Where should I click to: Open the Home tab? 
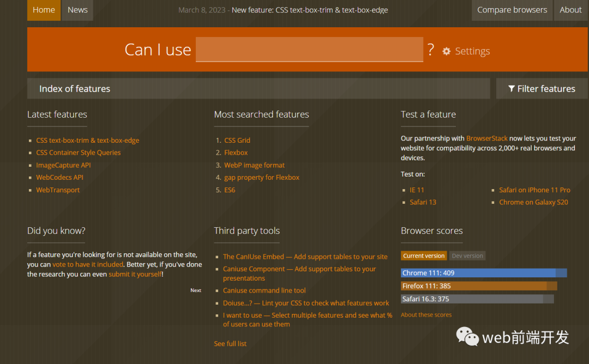click(44, 10)
